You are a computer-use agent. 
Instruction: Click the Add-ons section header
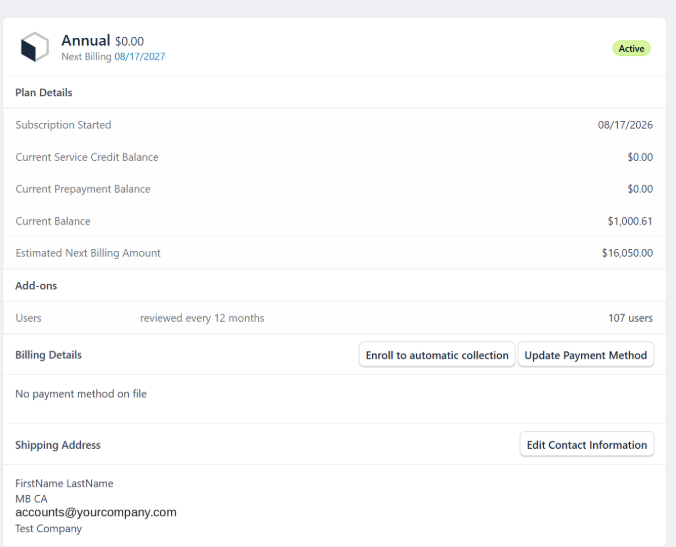click(x=36, y=286)
